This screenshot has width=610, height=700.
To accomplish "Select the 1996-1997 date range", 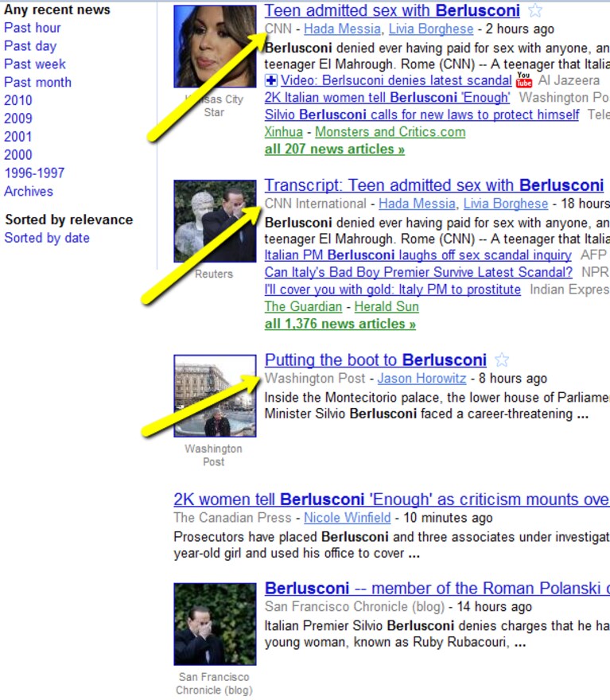I will click(34, 173).
